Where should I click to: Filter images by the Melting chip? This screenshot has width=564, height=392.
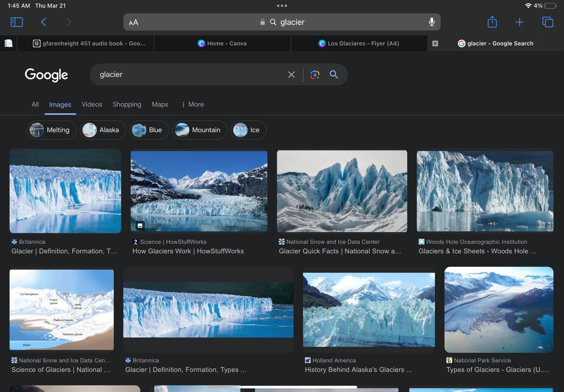point(52,130)
